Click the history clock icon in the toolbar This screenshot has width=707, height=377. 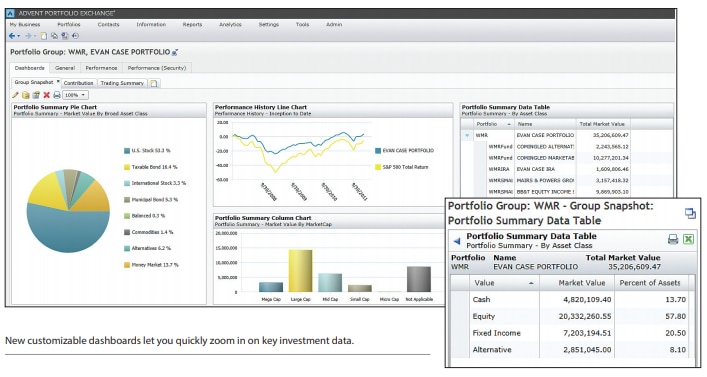click(75, 36)
